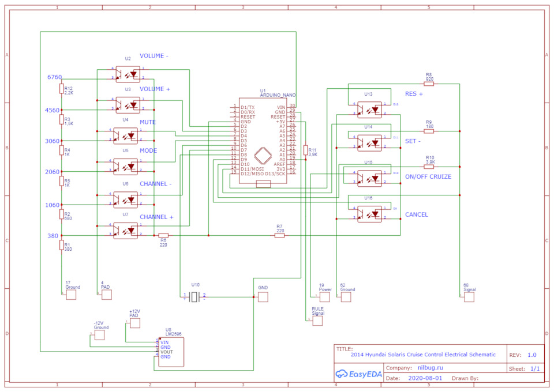
Task: Click the '2060' value label
Action: (53, 172)
